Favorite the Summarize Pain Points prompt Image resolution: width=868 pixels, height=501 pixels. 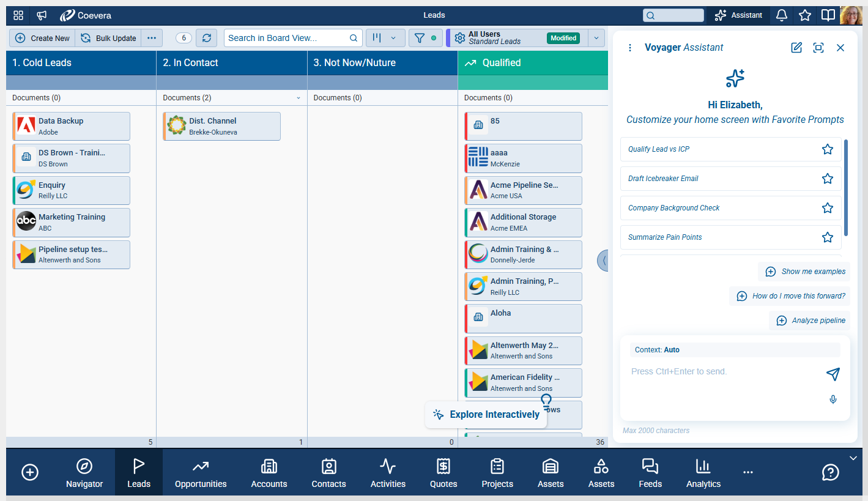(x=828, y=237)
